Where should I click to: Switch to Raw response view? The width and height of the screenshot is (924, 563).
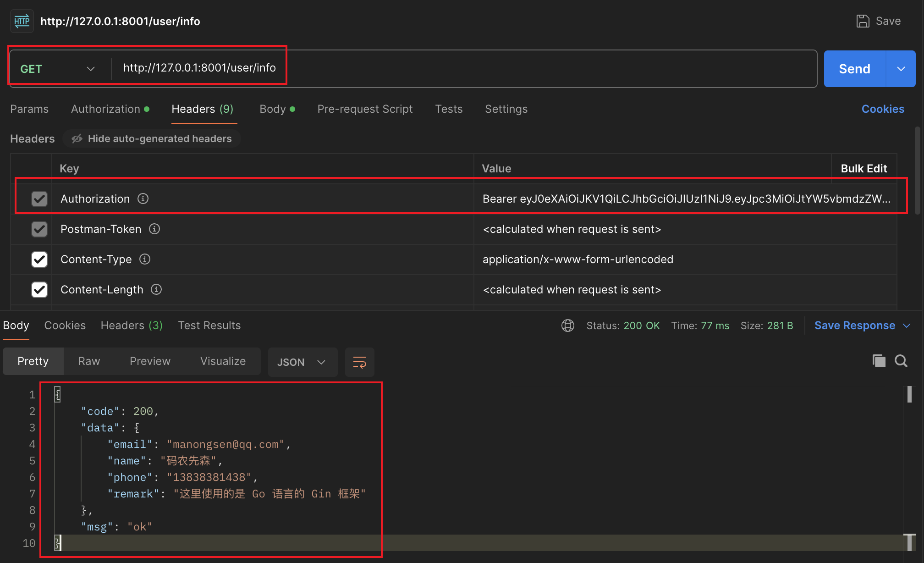tap(89, 361)
